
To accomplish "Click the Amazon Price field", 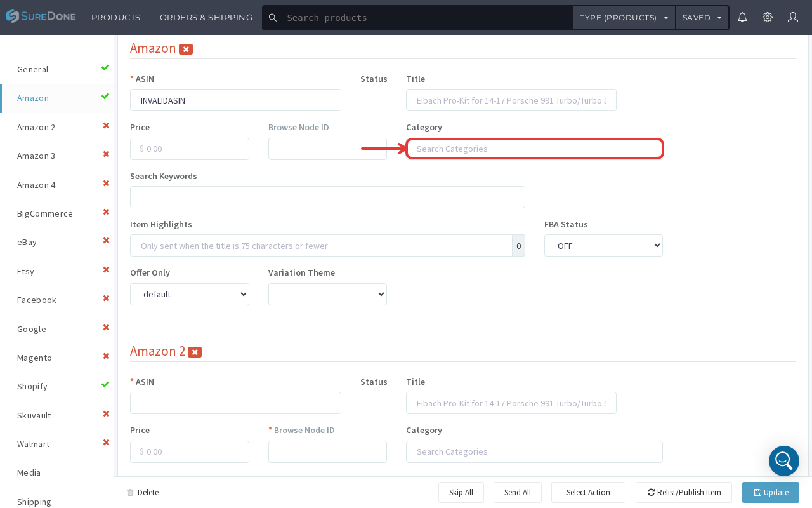I will [190, 149].
